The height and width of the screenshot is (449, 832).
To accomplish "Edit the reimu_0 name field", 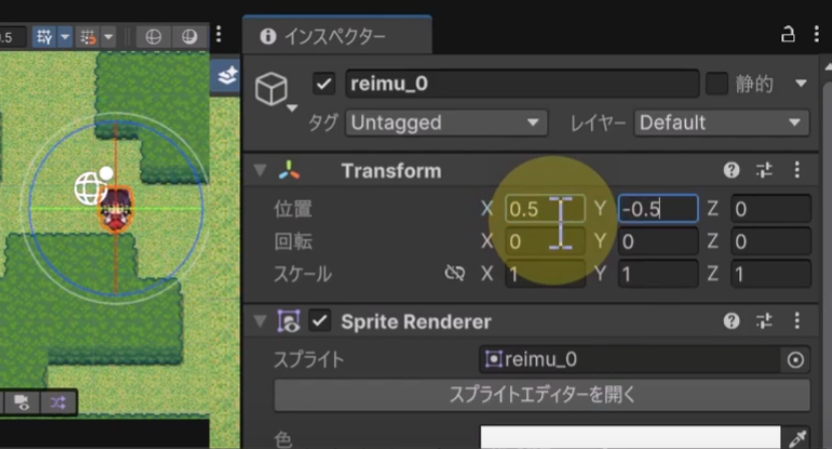I will tap(522, 84).
